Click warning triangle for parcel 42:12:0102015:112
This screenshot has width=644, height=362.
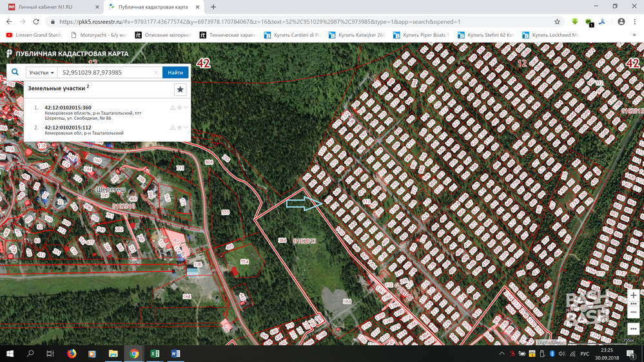173,128
